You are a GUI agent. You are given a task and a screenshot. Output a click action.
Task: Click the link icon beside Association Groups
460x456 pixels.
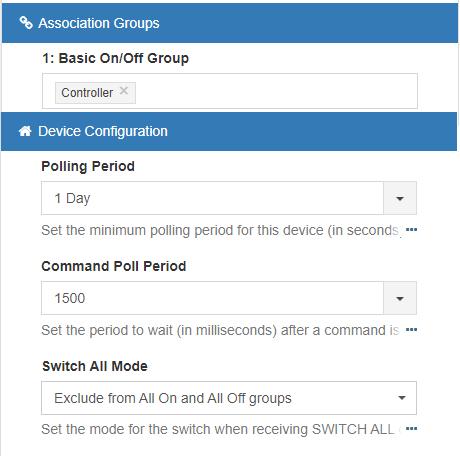[26, 23]
